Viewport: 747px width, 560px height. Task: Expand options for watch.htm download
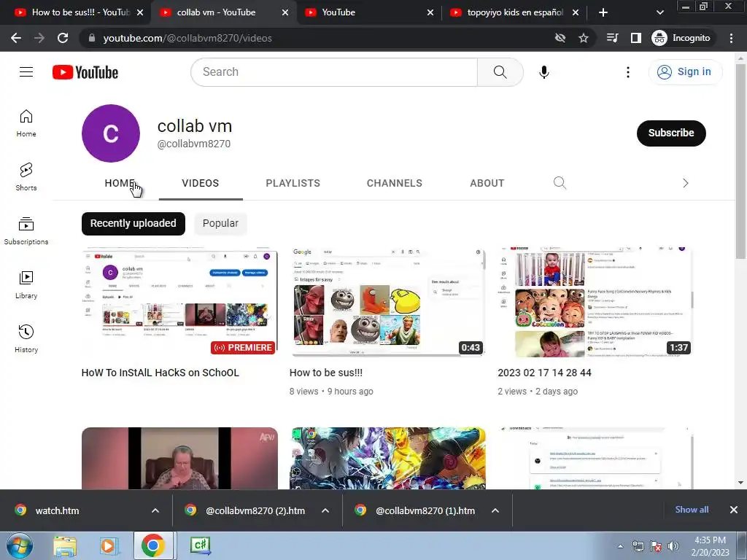point(155,510)
